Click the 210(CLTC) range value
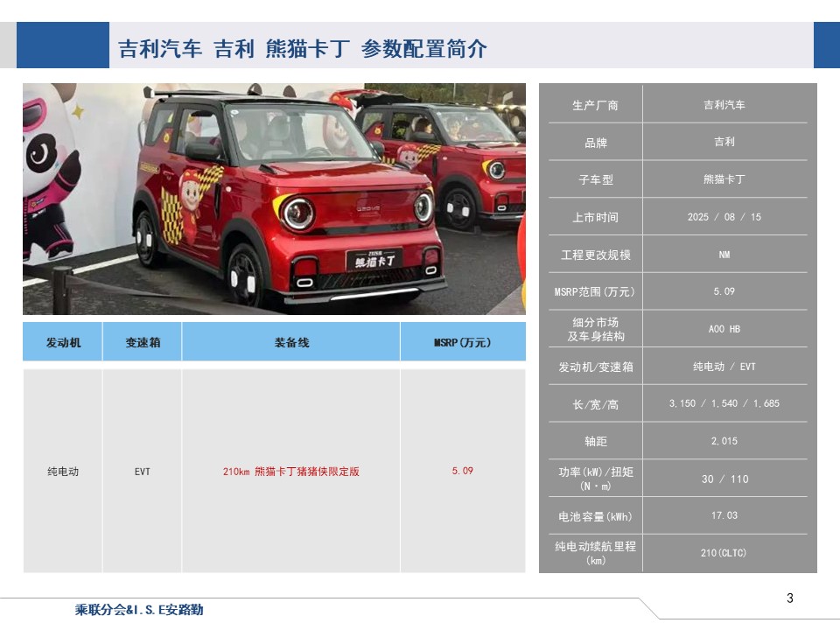Viewport: 840px width, 630px height. [724, 553]
